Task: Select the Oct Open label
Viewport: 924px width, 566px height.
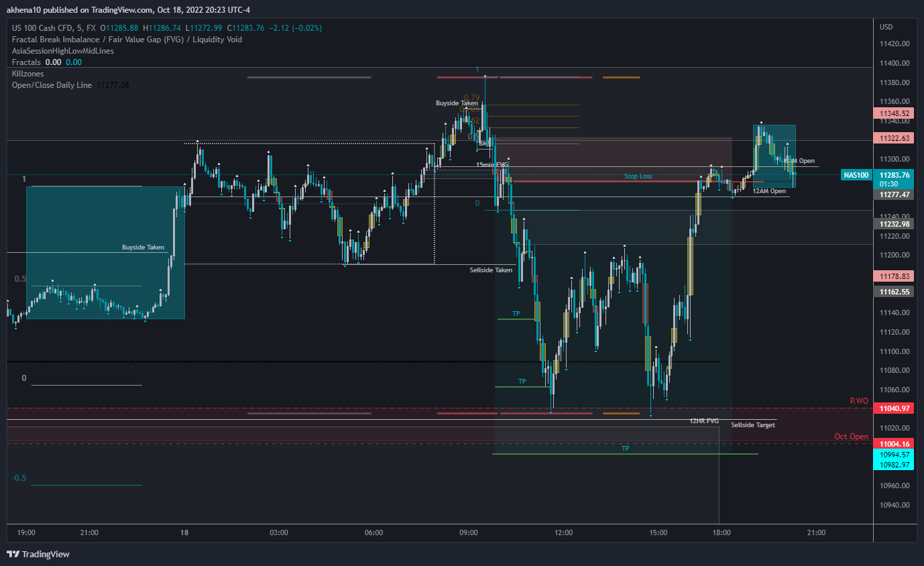Action: click(852, 437)
